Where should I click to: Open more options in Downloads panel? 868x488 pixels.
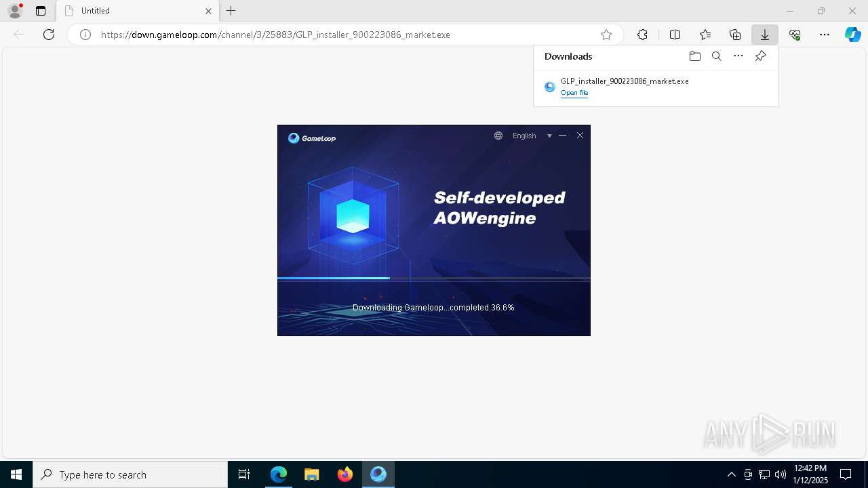tap(738, 56)
